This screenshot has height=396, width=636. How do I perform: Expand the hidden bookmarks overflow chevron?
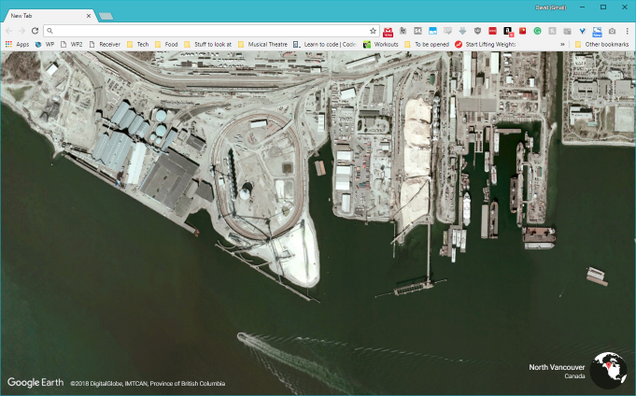(x=563, y=44)
